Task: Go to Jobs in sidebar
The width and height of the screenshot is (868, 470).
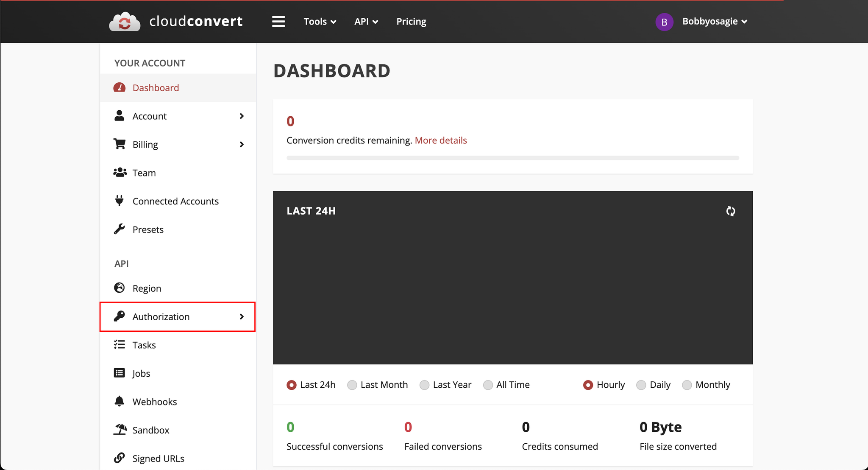Action: pyautogui.click(x=141, y=373)
